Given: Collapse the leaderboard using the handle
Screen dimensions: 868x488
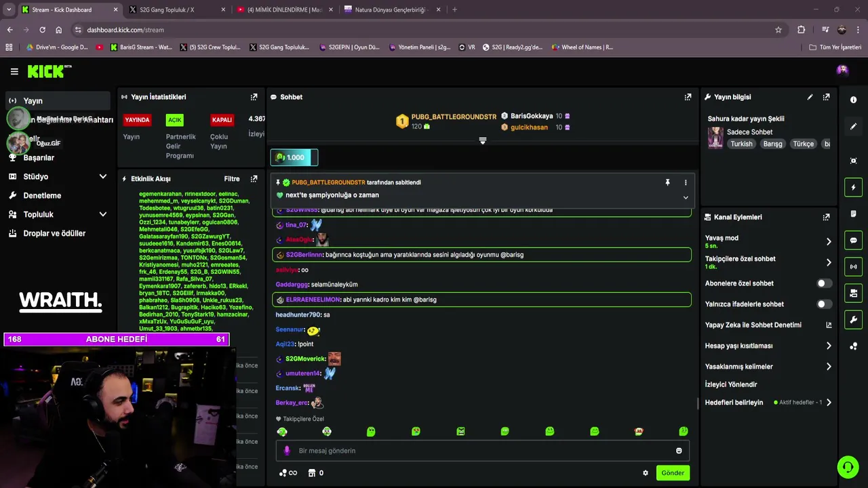Looking at the screenshot, I should pyautogui.click(x=482, y=141).
